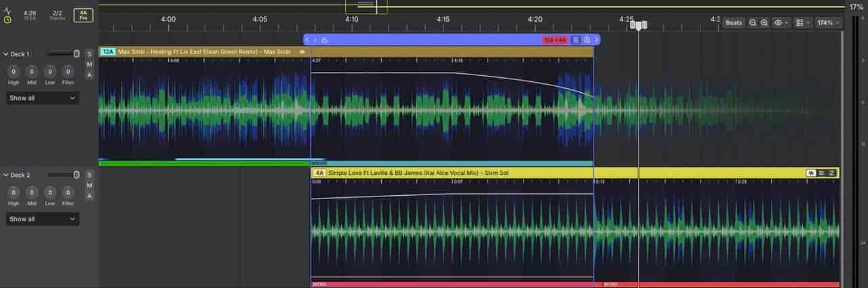Click the lock icon on transition bar
The image size is (868, 288).
(x=324, y=40)
